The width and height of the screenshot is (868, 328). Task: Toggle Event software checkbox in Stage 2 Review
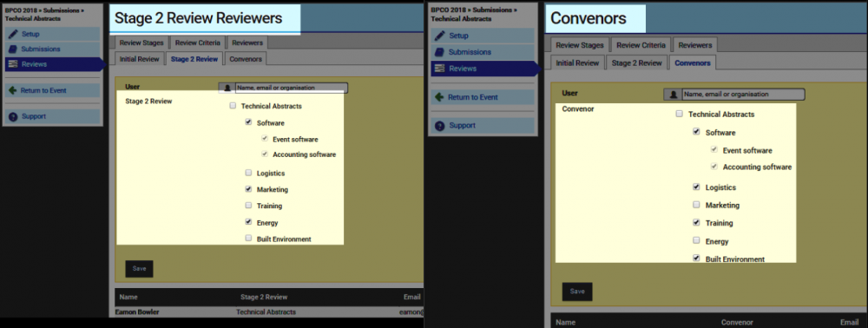(265, 139)
